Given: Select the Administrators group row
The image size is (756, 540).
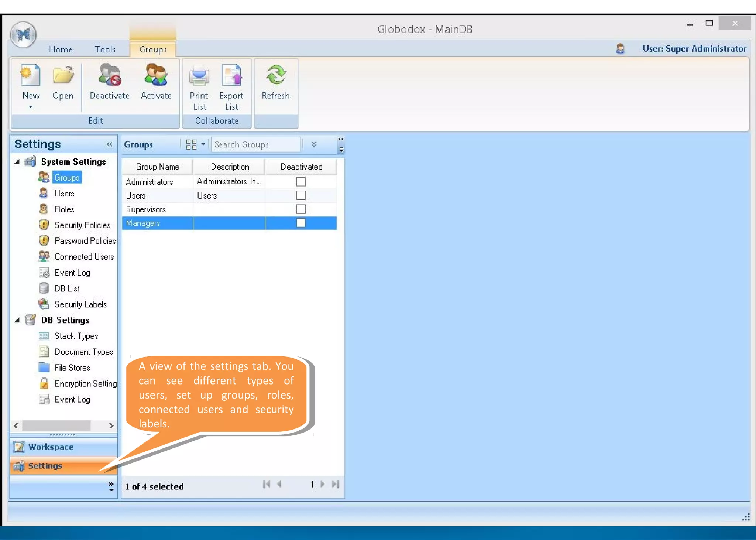Looking at the screenshot, I should [229, 182].
